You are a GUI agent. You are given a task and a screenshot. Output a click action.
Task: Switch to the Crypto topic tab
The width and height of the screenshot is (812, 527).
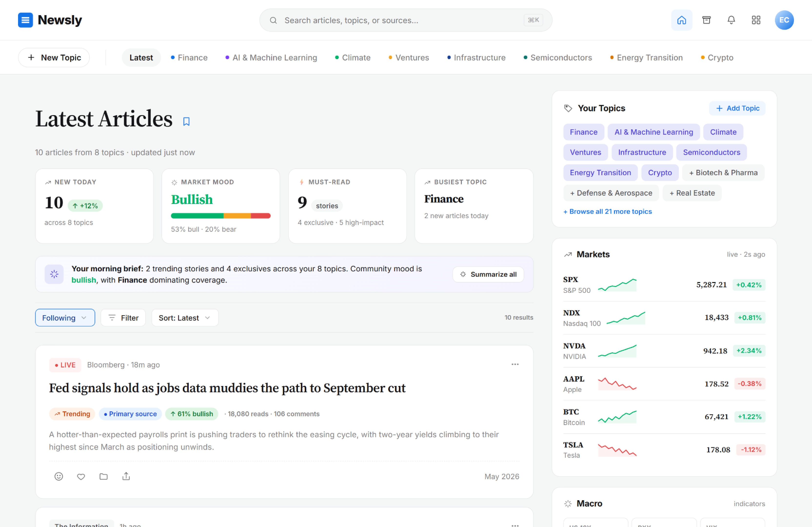pos(717,58)
